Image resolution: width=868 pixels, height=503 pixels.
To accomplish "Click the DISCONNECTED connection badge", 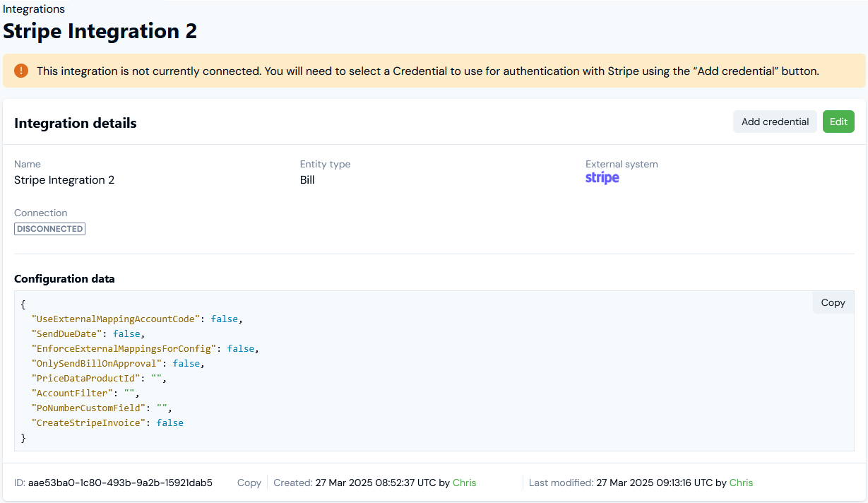I will (49, 229).
